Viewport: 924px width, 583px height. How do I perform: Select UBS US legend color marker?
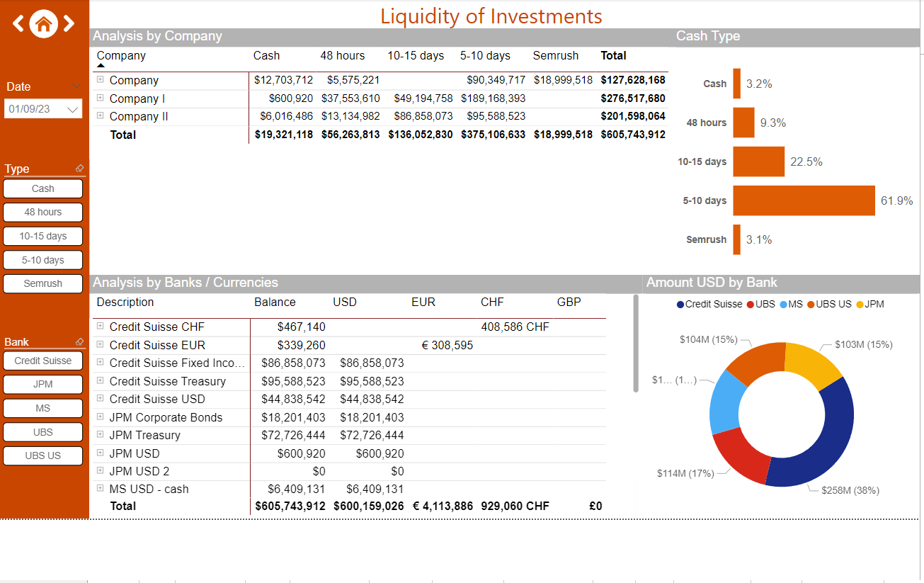pyautogui.click(x=811, y=305)
